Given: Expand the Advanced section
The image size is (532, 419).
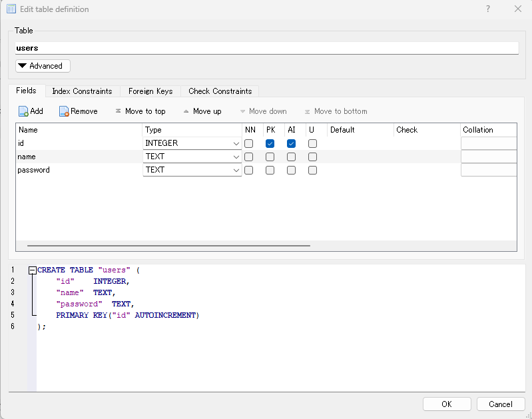Looking at the screenshot, I should (x=43, y=66).
